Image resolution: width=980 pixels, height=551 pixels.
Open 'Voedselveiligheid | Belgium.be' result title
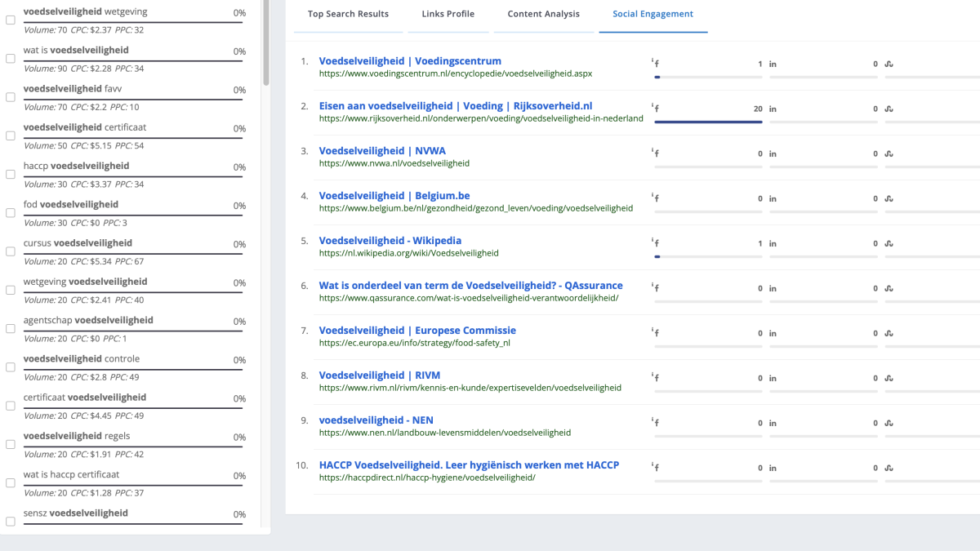[x=394, y=196]
